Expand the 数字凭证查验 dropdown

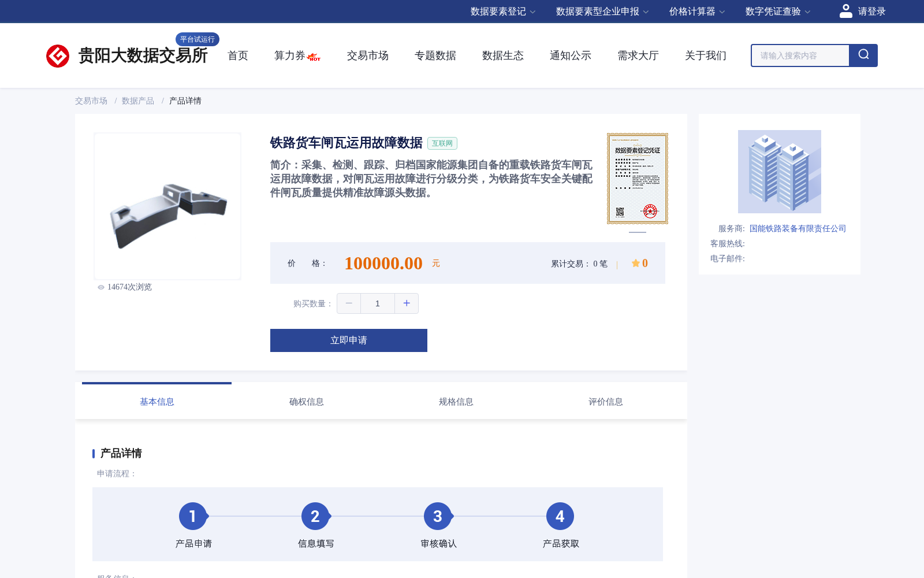(778, 12)
